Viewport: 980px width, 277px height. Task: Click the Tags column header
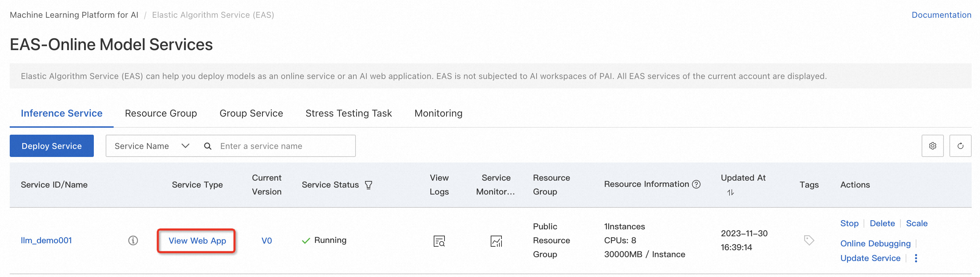809,185
